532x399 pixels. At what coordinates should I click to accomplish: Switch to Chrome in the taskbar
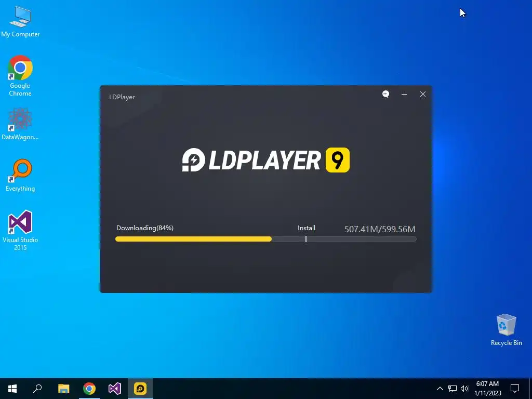(x=89, y=389)
